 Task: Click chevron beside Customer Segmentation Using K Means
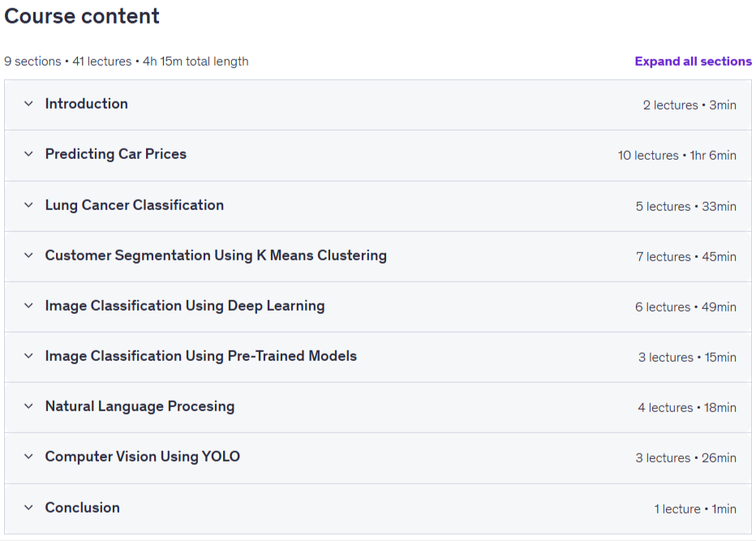pos(28,255)
